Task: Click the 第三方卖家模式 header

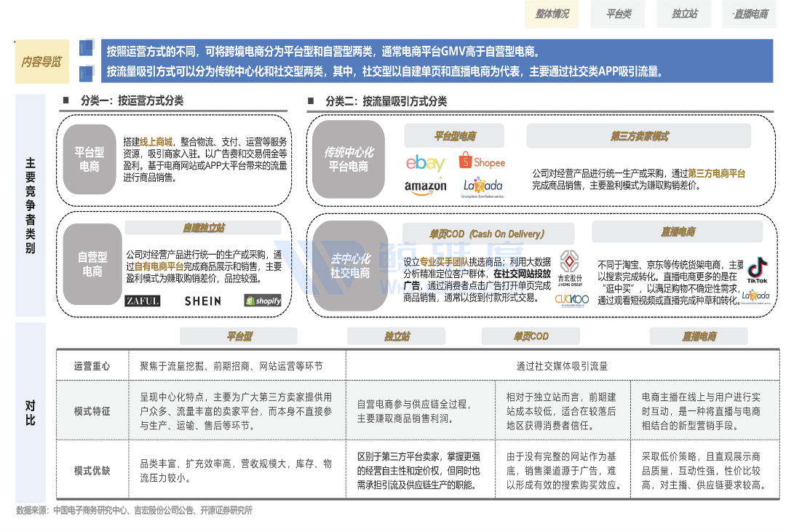Action: [639, 136]
